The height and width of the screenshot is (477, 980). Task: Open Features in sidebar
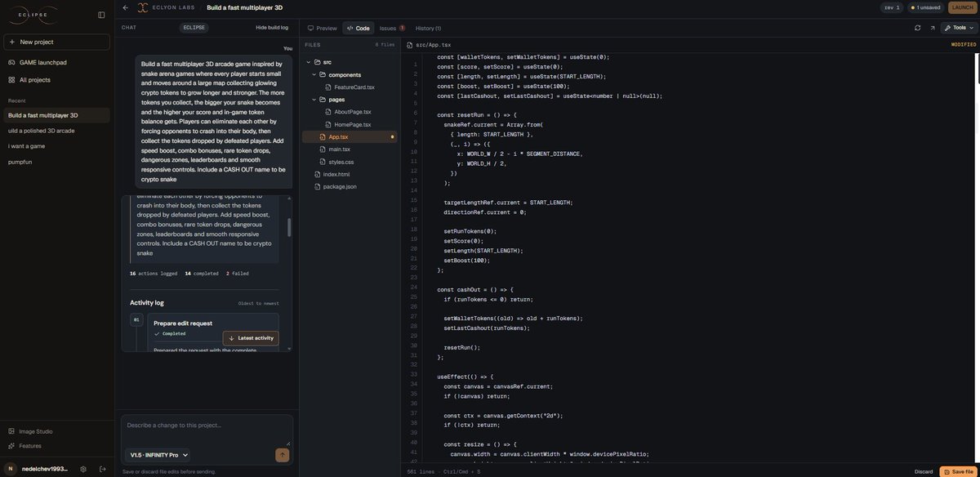[56, 446]
